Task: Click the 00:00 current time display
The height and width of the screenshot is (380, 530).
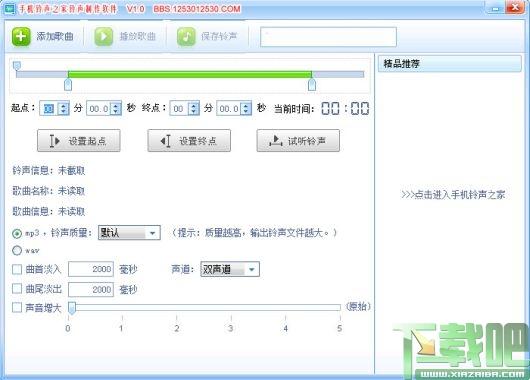Action: tap(345, 109)
